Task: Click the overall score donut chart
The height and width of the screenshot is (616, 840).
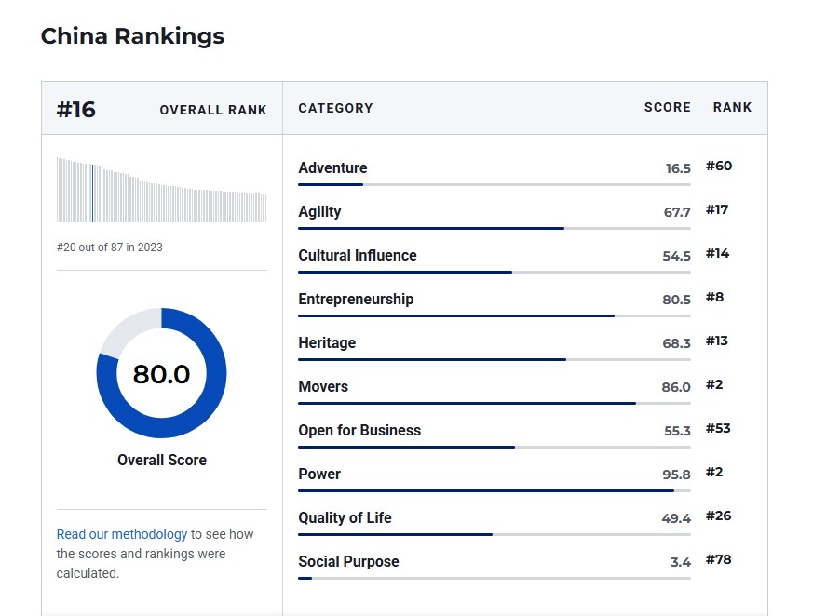Action: coord(161,373)
